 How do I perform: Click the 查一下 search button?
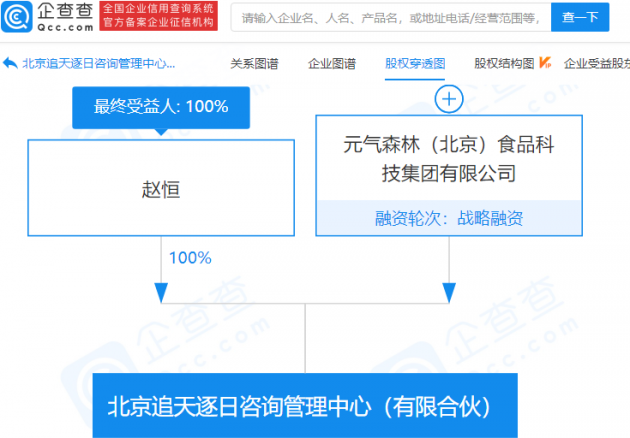[x=580, y=17]
